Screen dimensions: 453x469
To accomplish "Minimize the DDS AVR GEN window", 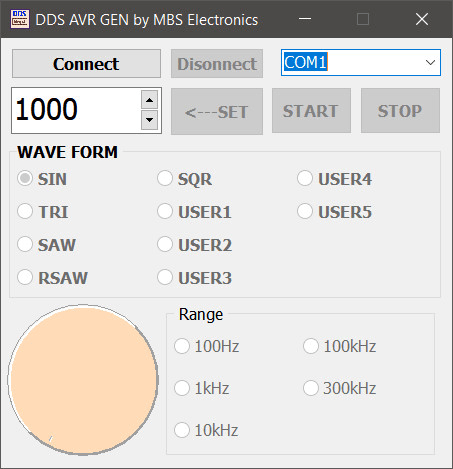I will 305,19.
